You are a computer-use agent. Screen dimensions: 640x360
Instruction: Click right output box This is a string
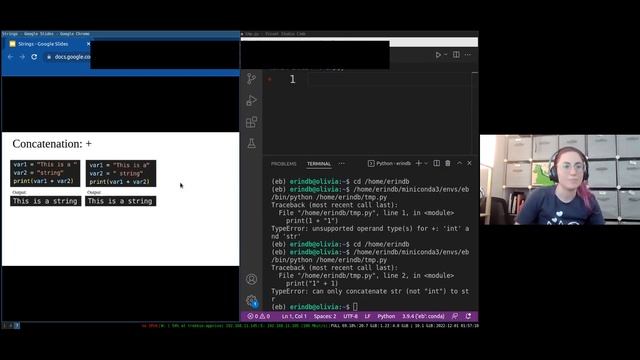pos(120,201)
